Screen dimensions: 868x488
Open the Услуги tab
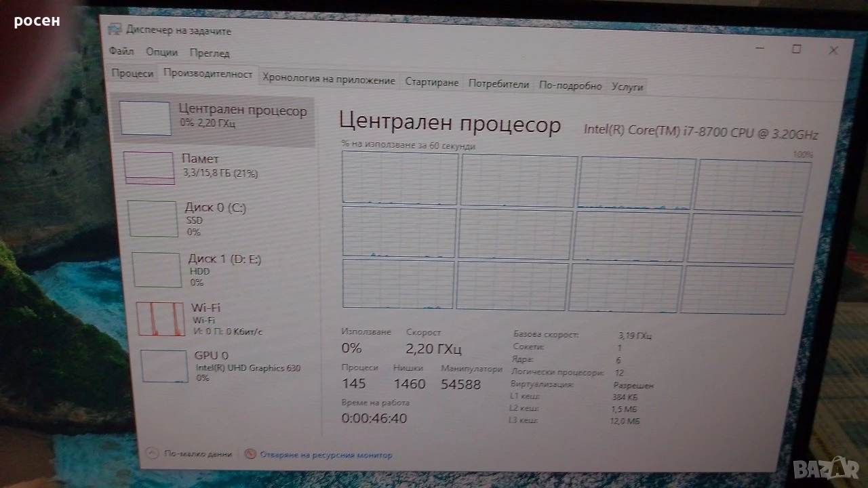[x=627, y=87]
